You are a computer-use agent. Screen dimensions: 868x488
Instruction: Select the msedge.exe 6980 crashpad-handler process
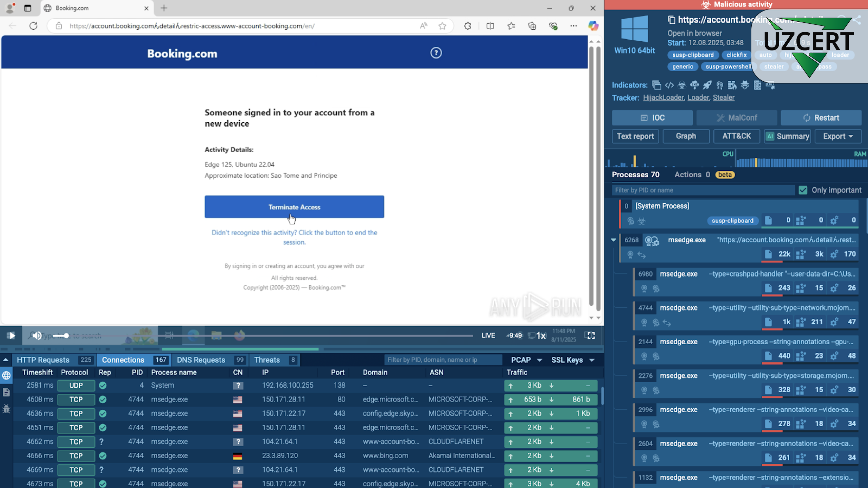pyautogui.click(x=746, y=281)
